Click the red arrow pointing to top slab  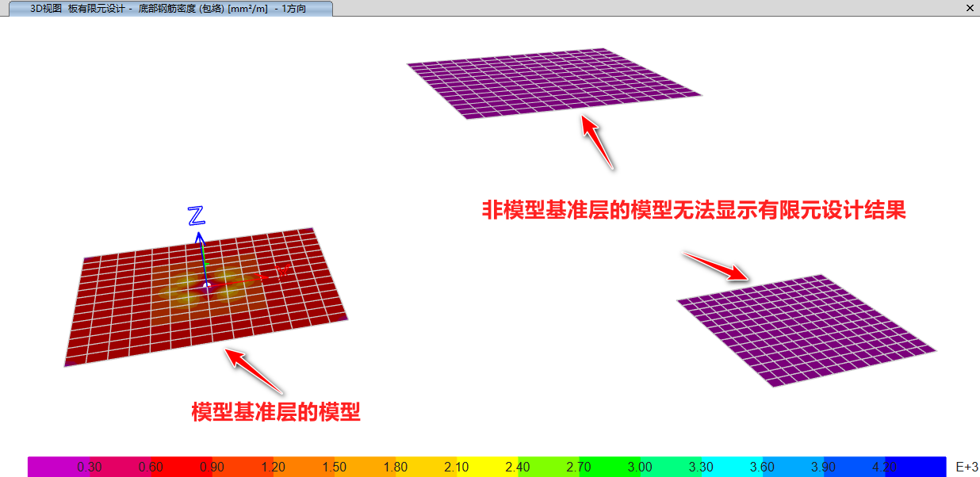pos(598,142)
